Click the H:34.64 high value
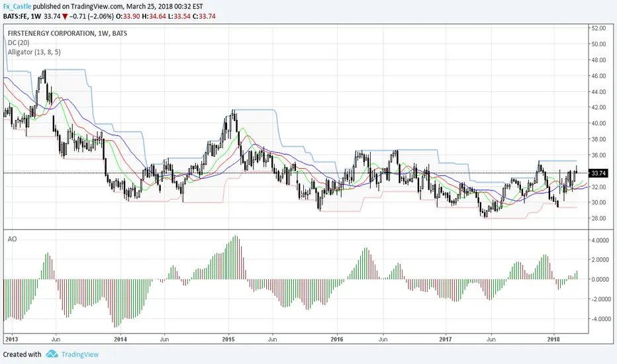This screenshot has height=364, width=617. click(154, 16)
